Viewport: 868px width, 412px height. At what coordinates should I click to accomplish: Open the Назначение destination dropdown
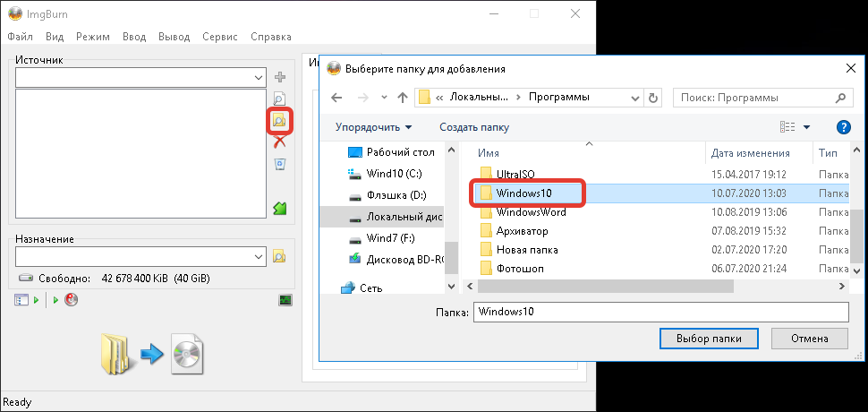pyautogui.click(x=259, y=257)
